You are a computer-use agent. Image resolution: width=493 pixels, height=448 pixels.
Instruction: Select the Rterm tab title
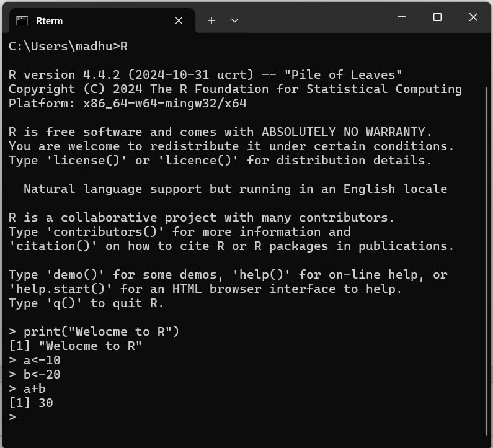coord(50,20)
